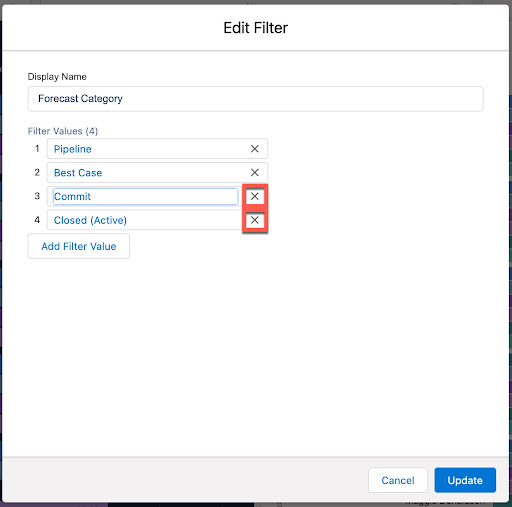Click row number 3 beside Commit
Viewport: 512px width, 507px height.
[x=37, y=196]
